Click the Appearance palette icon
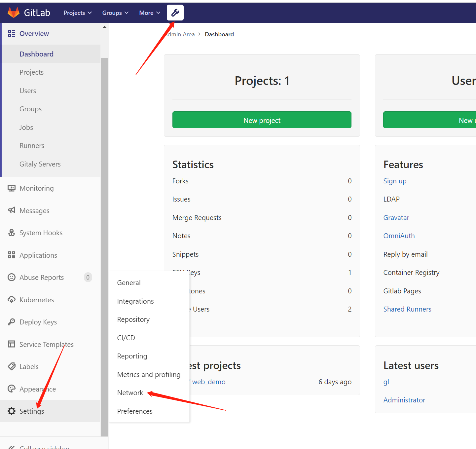The width and height of the screenshot is (476, 449). pyautogui.click(x=12, y=389)
